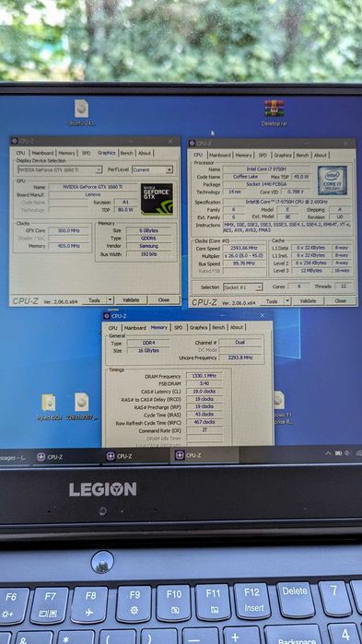Viewport: 362px width, 644px height.
Task: Click the GPU name field NVIDIA GeForce GTX 1660 Ti
Action: click(94, 187)
